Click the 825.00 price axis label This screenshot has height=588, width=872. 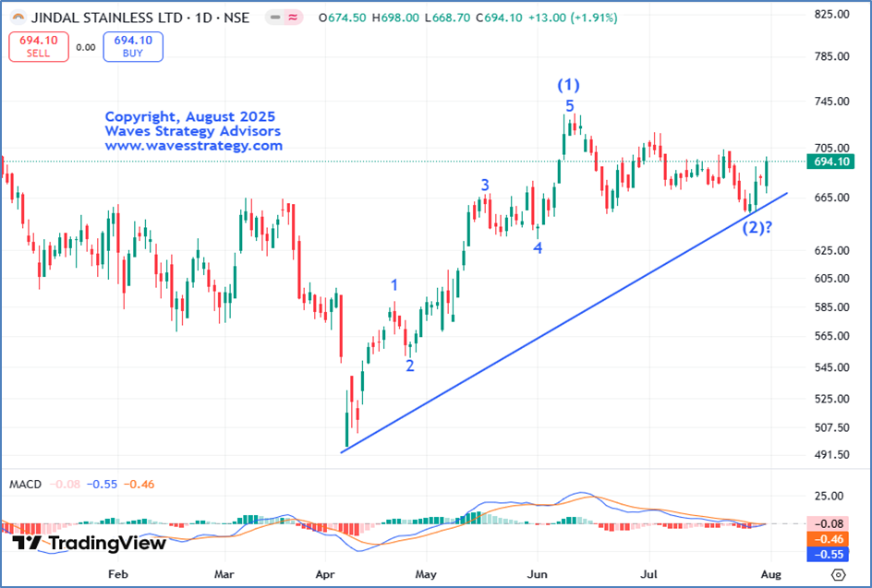click(x=832, y=14)
